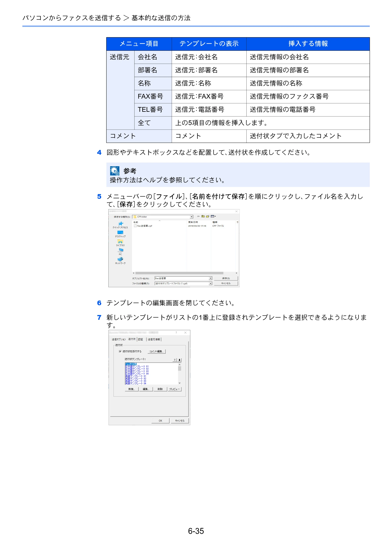The height and width of the screenshot is (555, 392).
Task: Select 日本語テンプレート 01 in list
Action: click(x=137, y=366)
